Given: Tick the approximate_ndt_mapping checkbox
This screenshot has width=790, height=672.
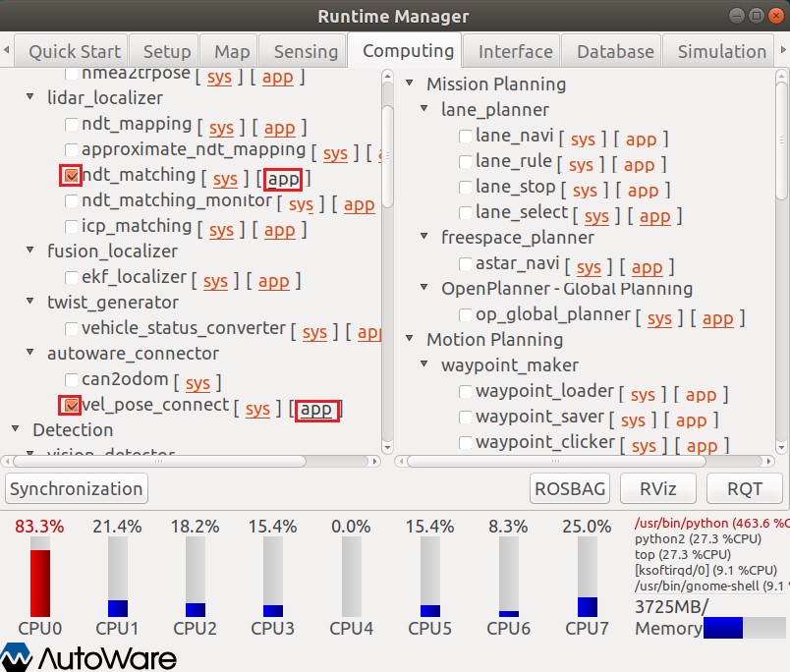Looking at the screenshot, I should [x=71, y=149].
